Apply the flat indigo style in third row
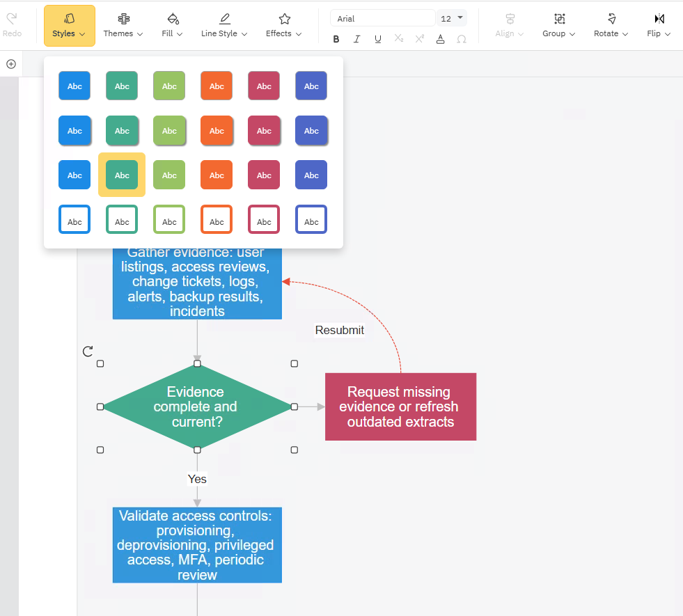The height and width of the screenshot is (616, 683). pyautogui.click(x=311, y=175)
